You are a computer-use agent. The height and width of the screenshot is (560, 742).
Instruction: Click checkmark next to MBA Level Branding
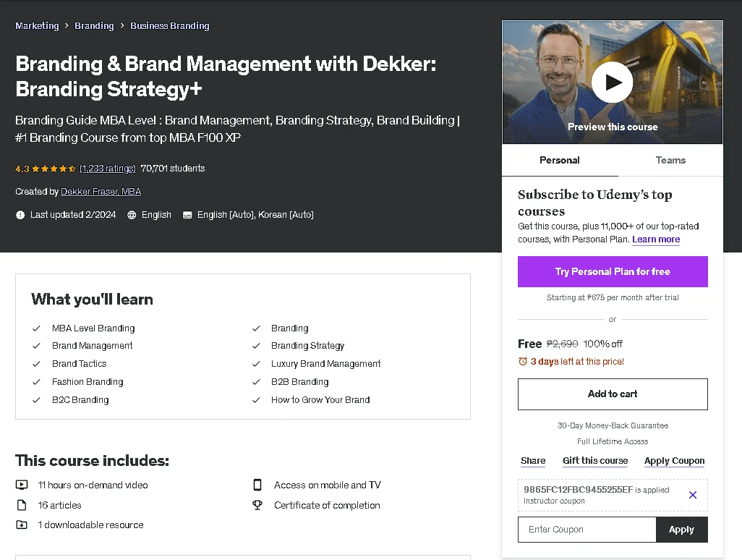pyautogui.click(x=36, y=328)
